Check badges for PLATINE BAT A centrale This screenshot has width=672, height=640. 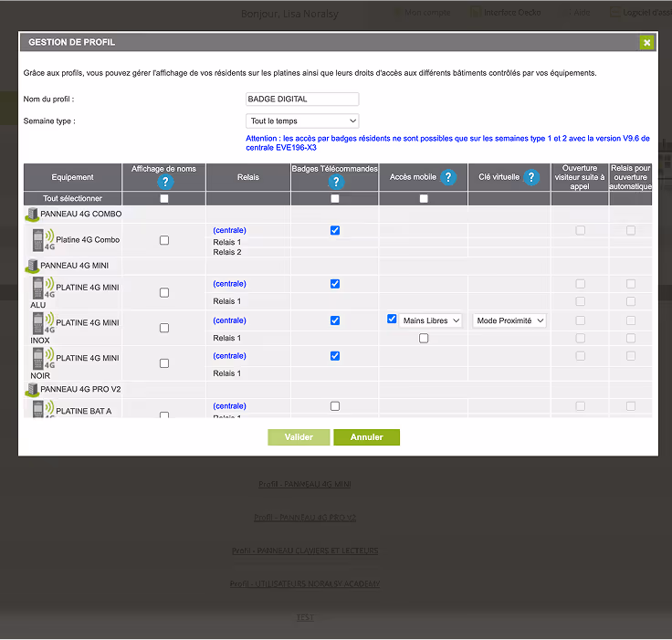click(x=335, y=406)
